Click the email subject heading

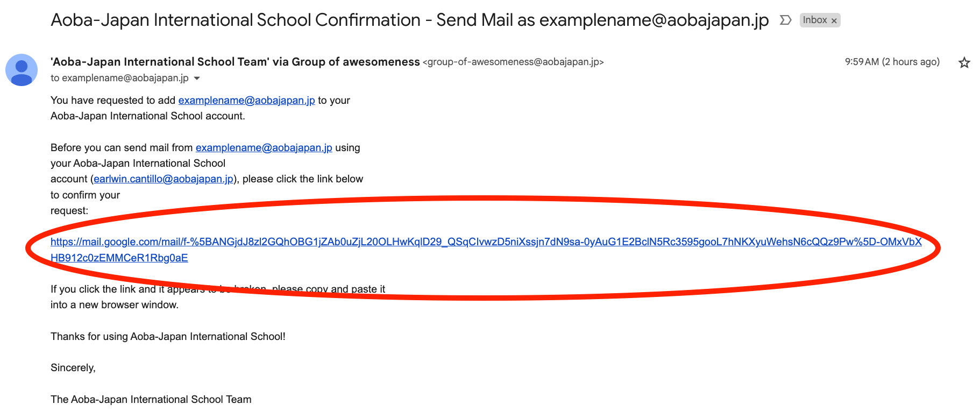(409, 20)
